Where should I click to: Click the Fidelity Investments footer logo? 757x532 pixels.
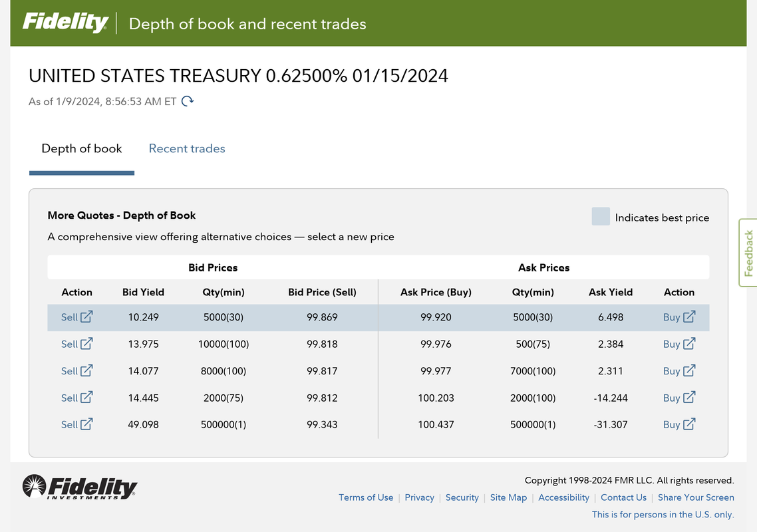pos(80,487)
